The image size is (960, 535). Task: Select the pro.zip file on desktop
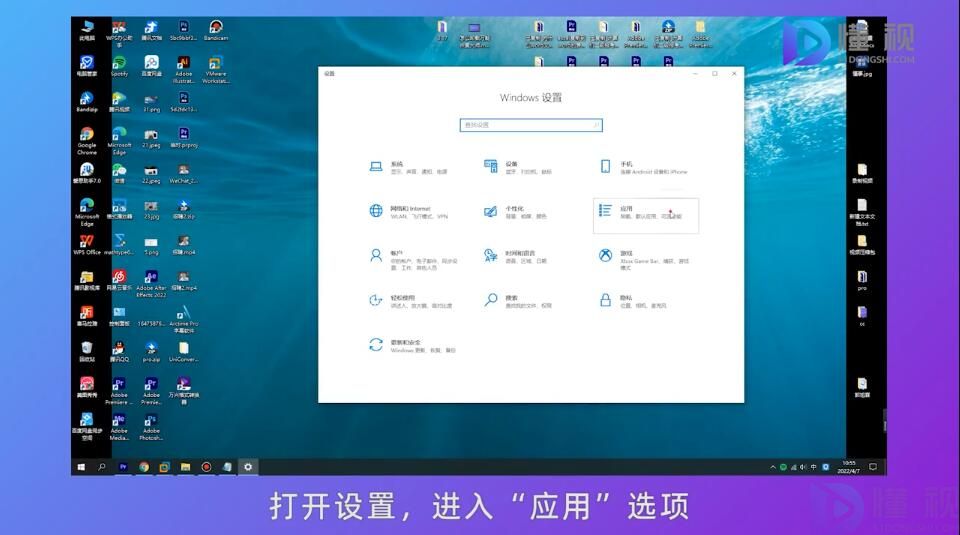[151, 353]
